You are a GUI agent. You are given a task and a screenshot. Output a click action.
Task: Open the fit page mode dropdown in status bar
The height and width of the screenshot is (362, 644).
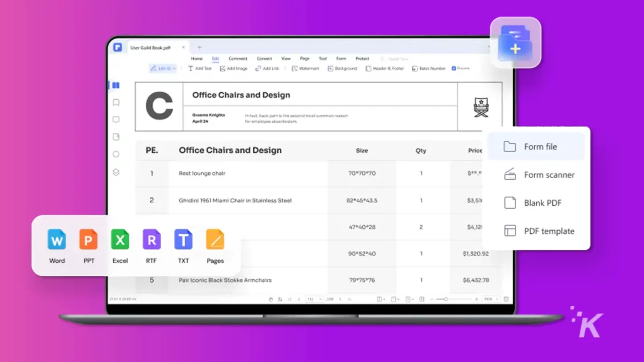pos(380,299)
